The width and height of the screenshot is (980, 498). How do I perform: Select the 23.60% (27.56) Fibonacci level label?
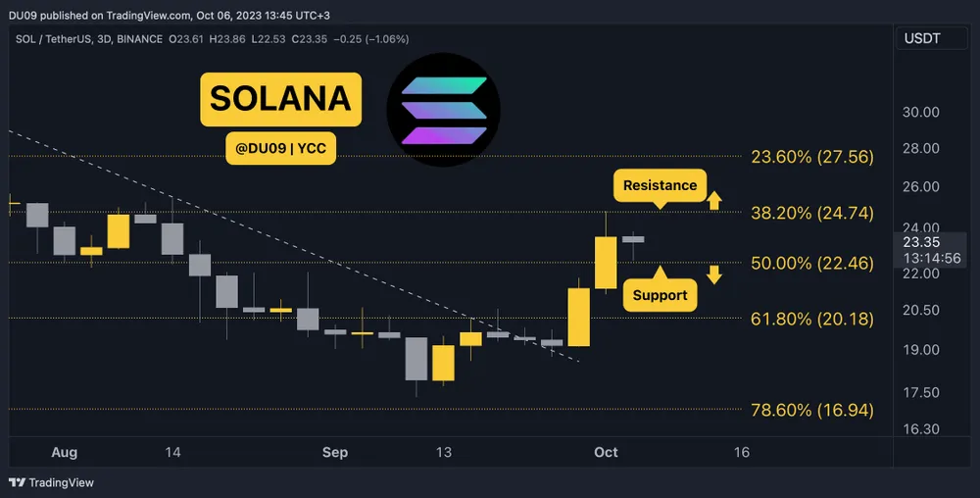coord(811,156)
